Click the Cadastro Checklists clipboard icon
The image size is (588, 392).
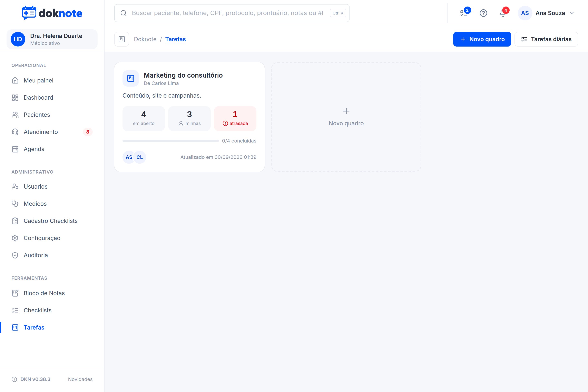[15, 221]
